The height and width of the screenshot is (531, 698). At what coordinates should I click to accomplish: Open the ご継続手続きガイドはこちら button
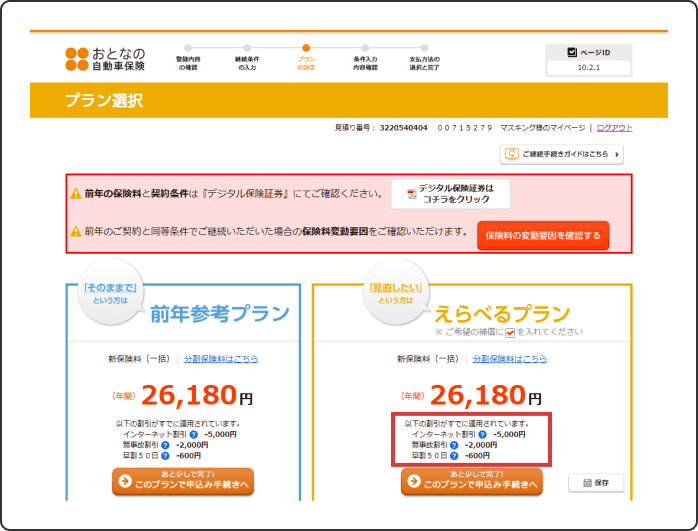click(561, 154)
